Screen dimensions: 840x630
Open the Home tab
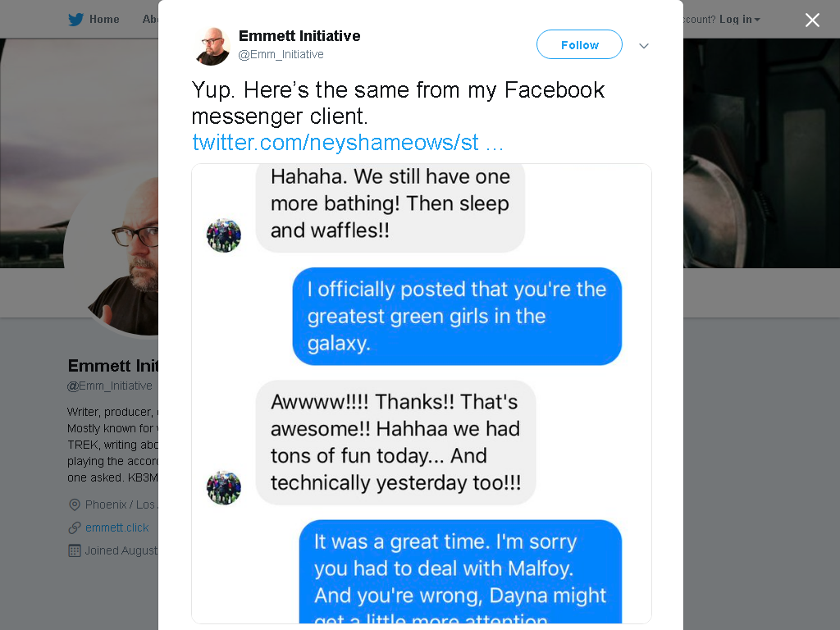pyautogui.click(x=104, y=20)
